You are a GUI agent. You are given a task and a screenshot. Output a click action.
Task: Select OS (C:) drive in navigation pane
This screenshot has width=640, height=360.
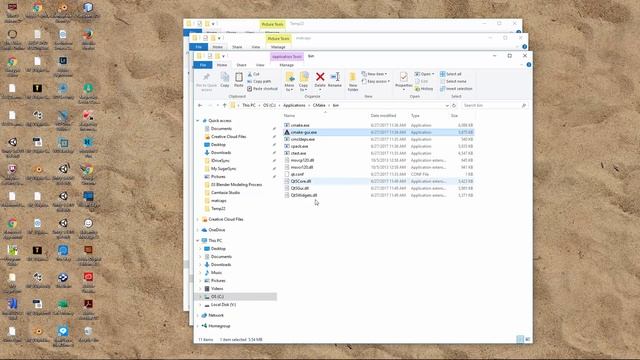217,297
